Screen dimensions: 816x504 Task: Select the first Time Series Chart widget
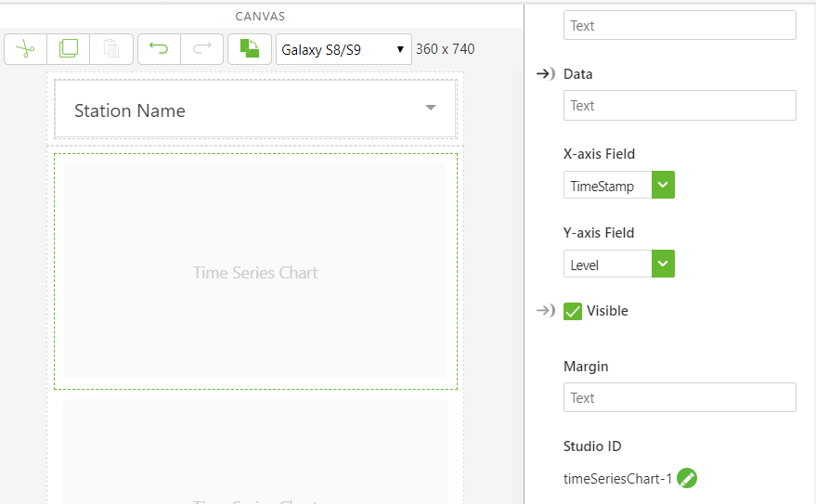pyautogui.click(x=255, y=272)
